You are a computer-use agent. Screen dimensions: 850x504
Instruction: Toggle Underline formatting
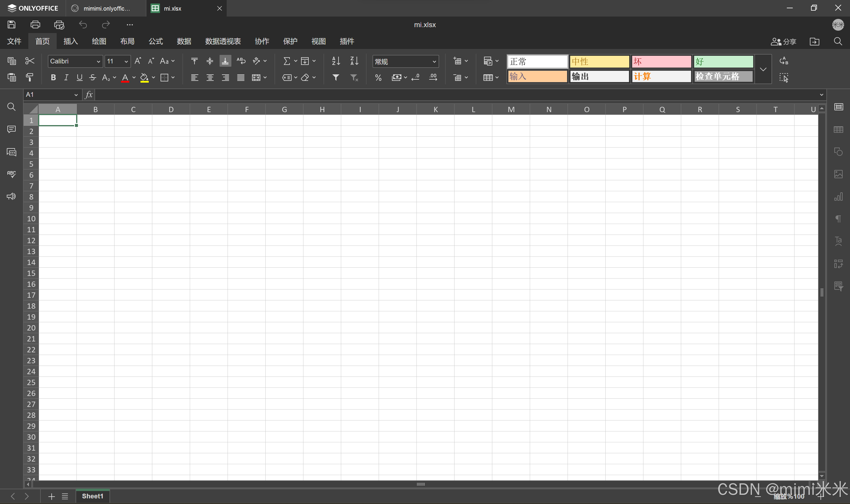click(79, 77)
